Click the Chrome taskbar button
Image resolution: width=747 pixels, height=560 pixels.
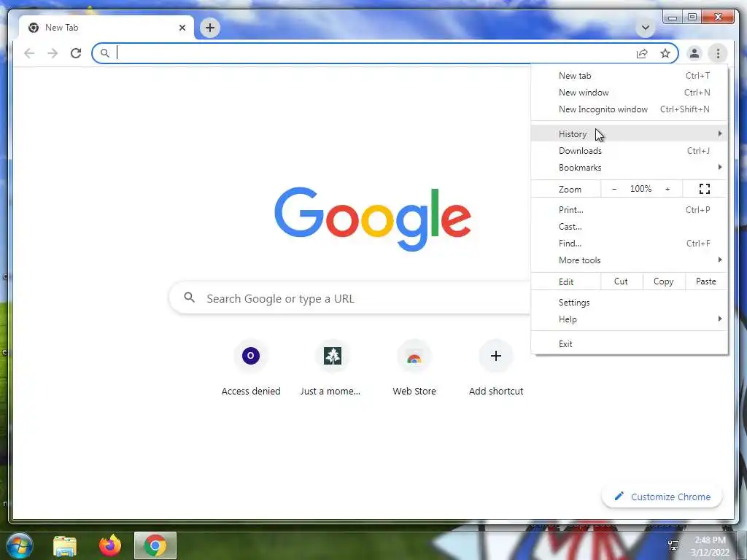(x=155, y=545)
